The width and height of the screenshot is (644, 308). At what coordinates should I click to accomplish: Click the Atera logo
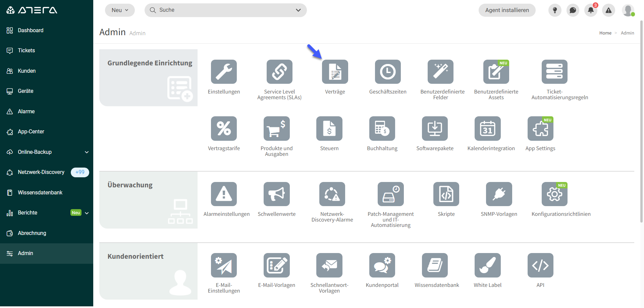(32, 10)
